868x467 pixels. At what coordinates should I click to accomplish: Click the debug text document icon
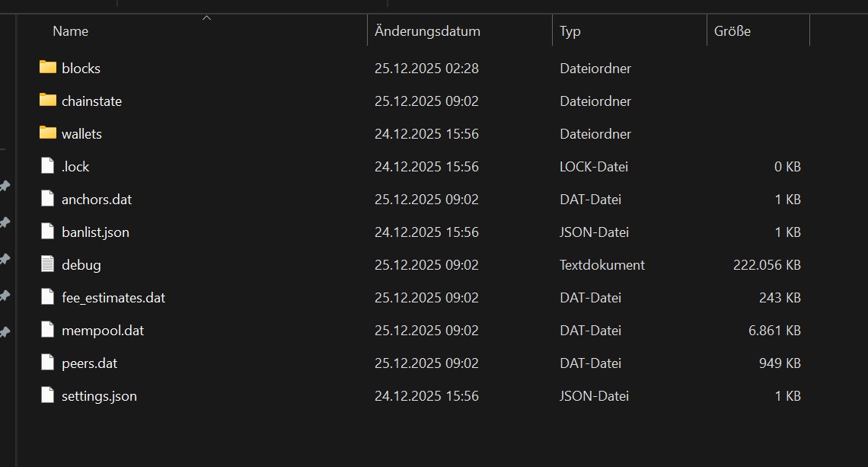coord(48,264)
